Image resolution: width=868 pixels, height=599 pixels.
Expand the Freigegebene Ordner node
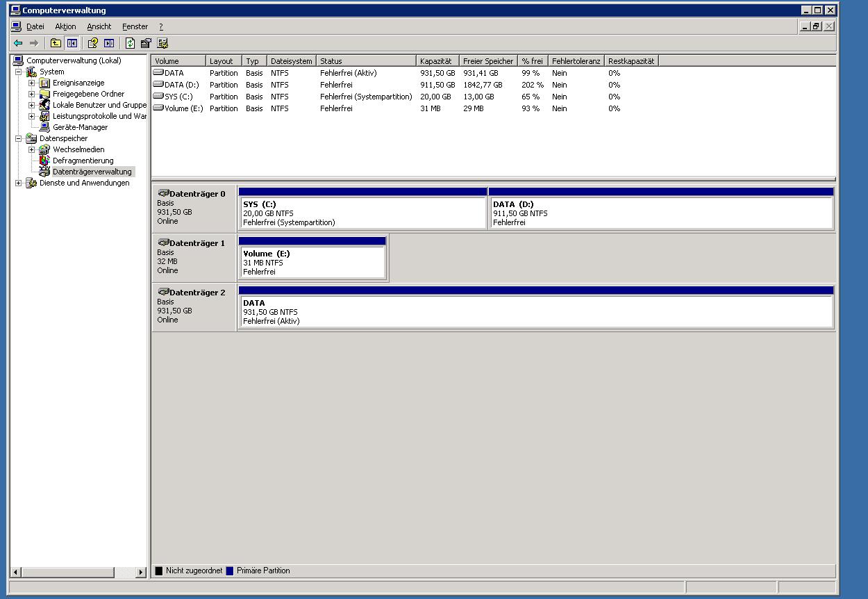tap(32, 94)
